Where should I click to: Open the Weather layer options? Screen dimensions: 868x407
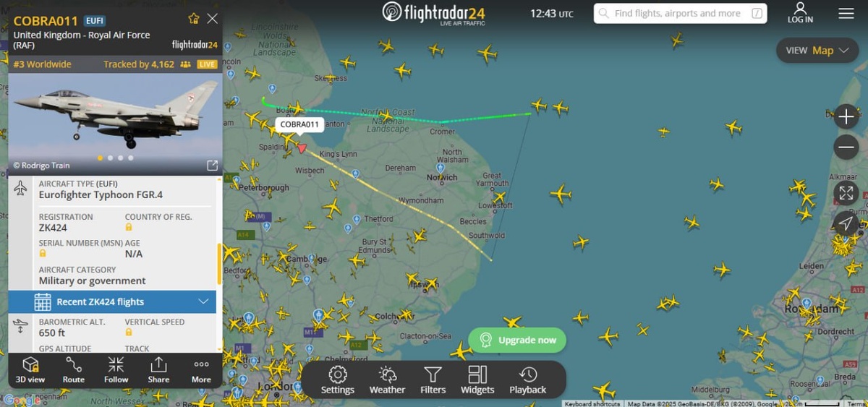pos(387,380)
